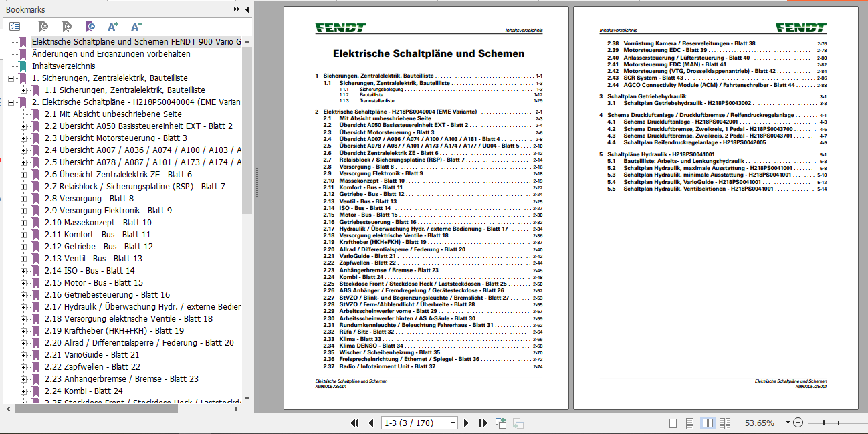Open the bookmark options menu icon
868x434 pixels.
15,27
